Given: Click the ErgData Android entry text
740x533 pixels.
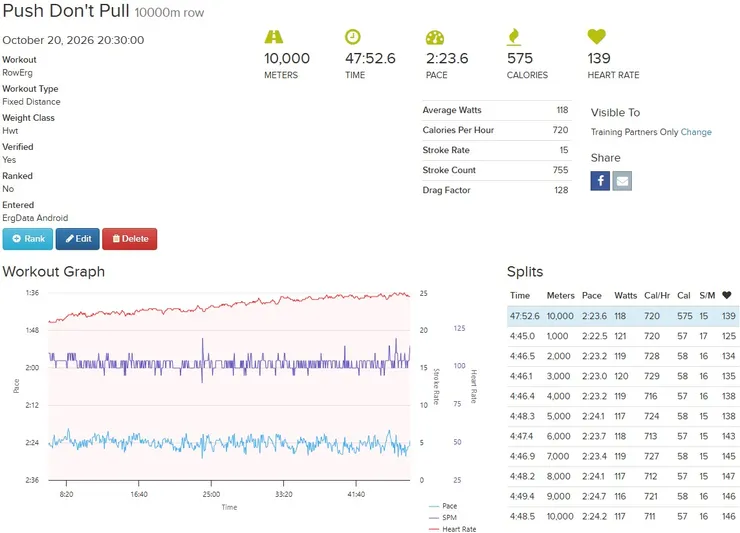Looking at the screenshot, I should (35, 218).
